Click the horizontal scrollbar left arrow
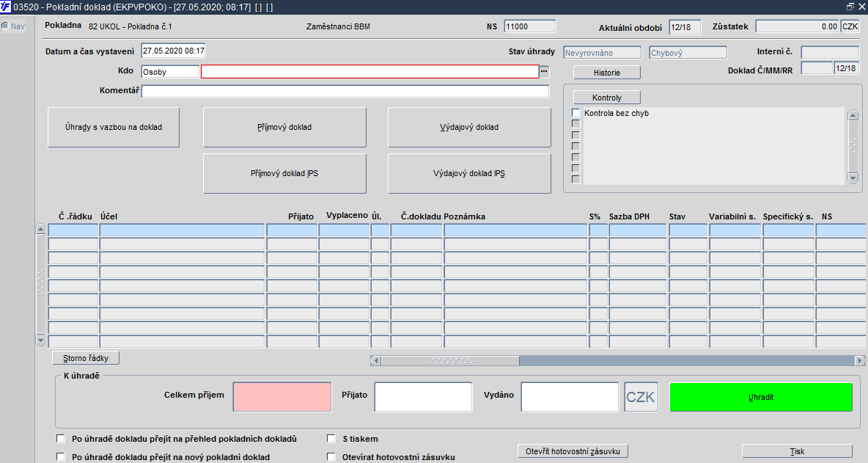 point(375,360)
